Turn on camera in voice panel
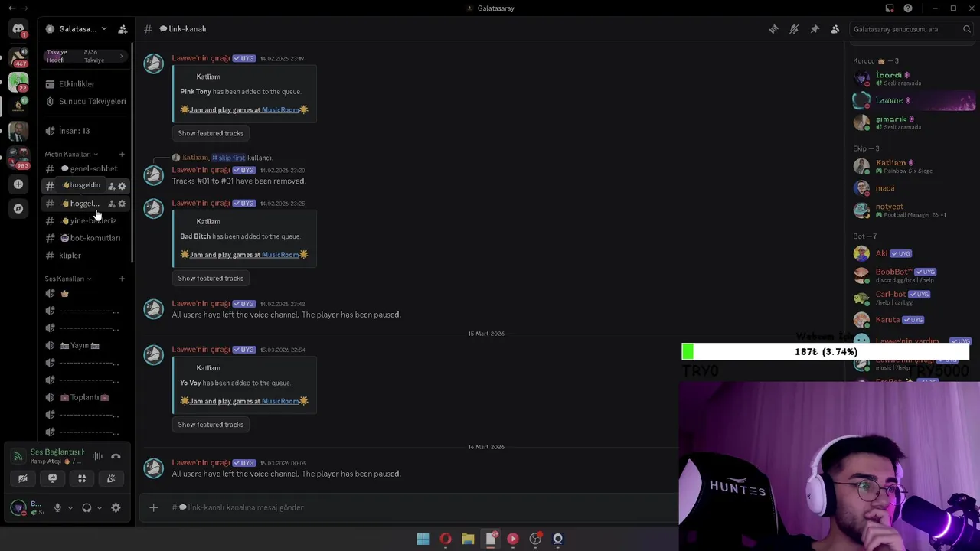 pos(23,478)
